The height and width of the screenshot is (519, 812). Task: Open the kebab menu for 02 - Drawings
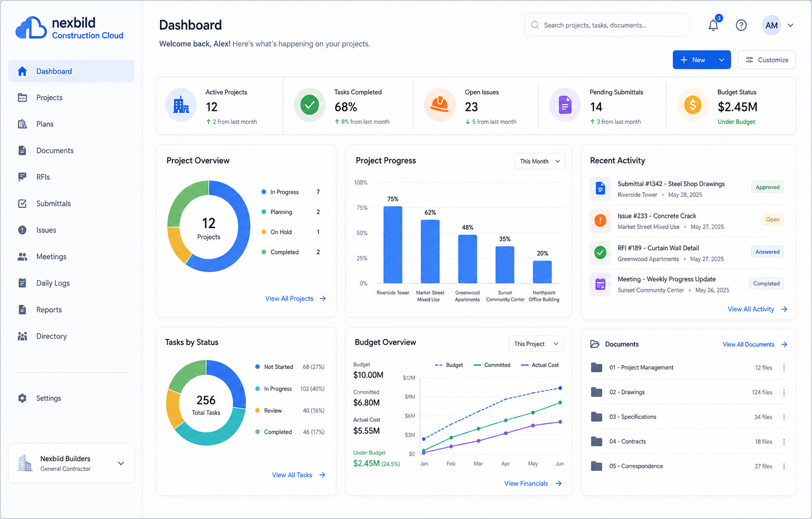784,392
